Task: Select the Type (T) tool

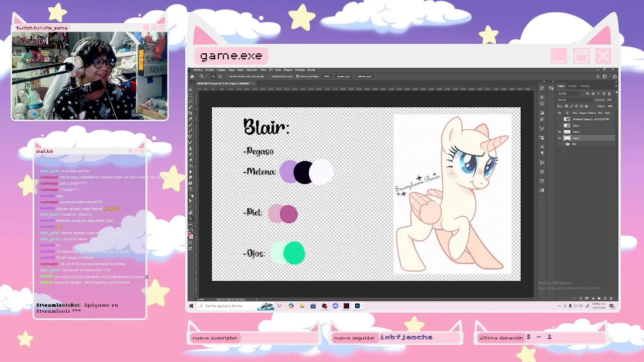Action: point(190,189)
